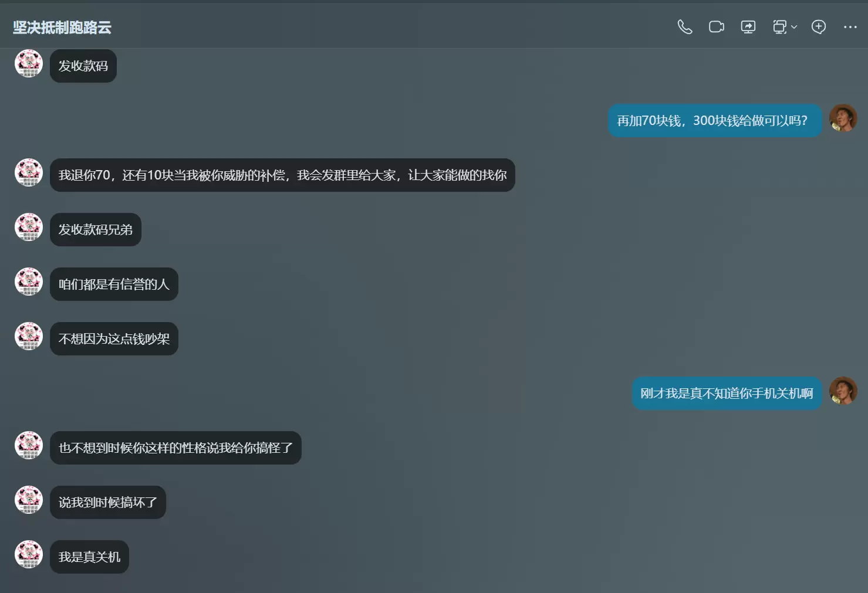Click the 发收款码兄弟 message bubble
Image resolution: width=868 pixels, height=593 pixels.
click(x=96, y=230)
